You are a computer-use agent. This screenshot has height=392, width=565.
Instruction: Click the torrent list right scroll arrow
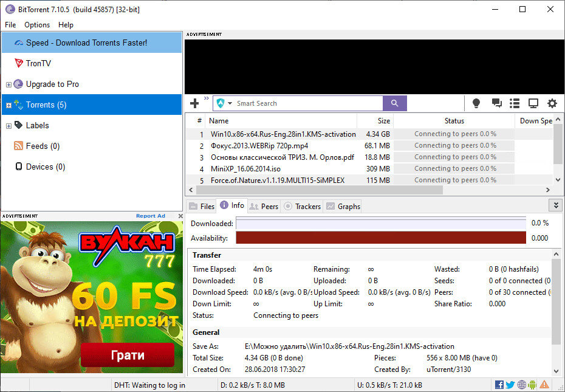click(548, 190)
